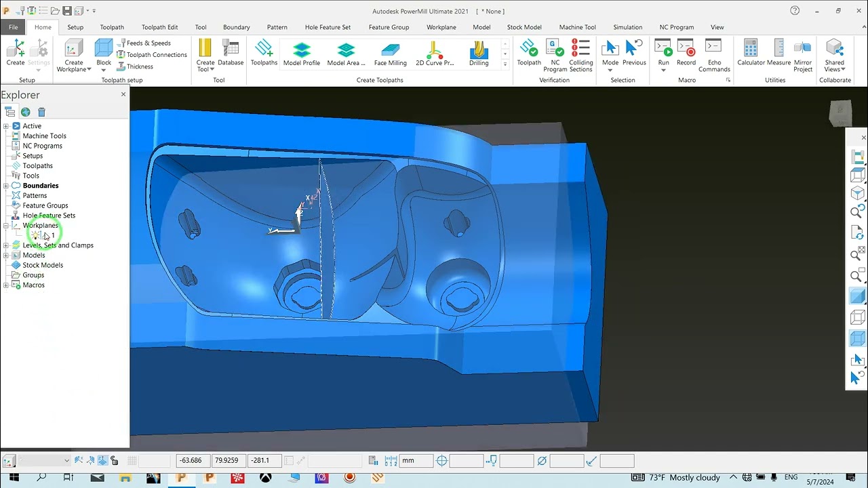Toggle wireframe view in the right view toolbar
Viewport: 868px width, 488px height.
pos(858,317)
